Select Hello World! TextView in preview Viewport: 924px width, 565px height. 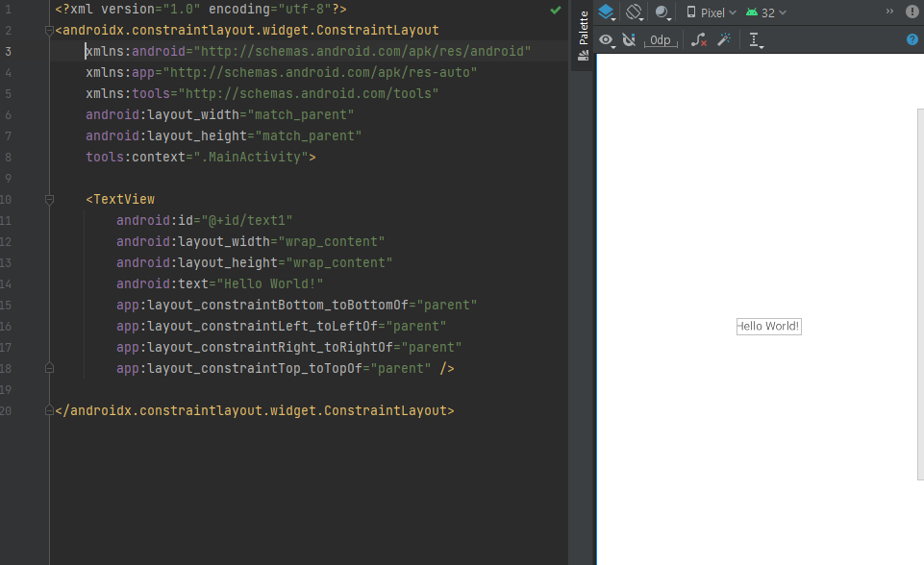pyautogui.click(x=768, y=327)
